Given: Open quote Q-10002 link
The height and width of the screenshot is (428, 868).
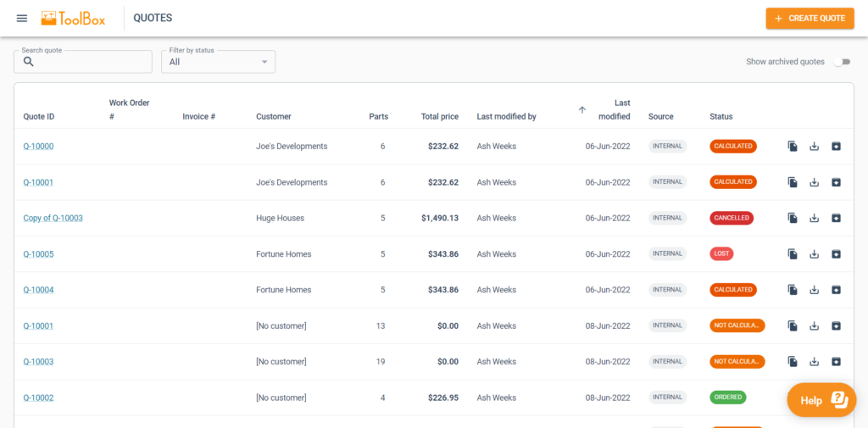Looking at the screenshot, I should (38, 397).
